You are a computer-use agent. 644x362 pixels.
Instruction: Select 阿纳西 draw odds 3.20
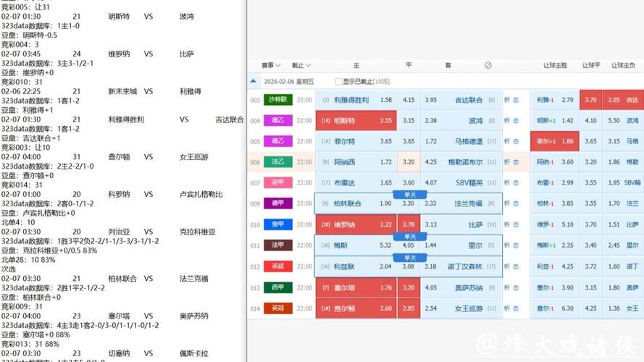409,162
